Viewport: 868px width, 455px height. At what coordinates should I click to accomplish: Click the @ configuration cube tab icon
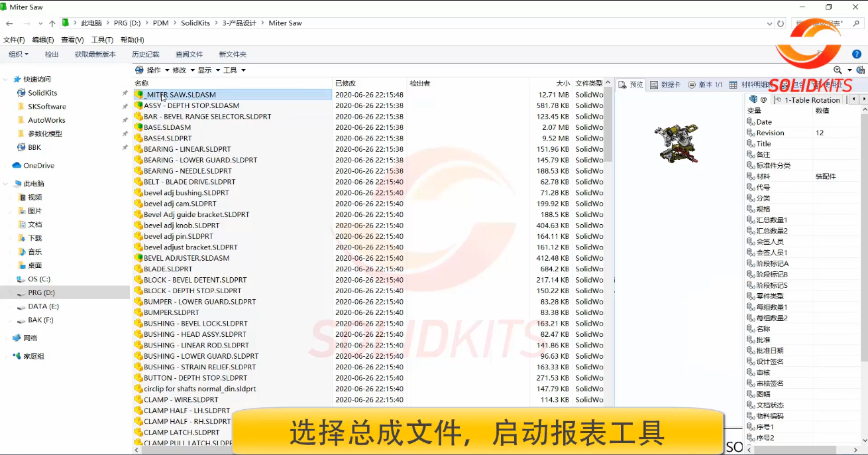(x=753, y=99)
